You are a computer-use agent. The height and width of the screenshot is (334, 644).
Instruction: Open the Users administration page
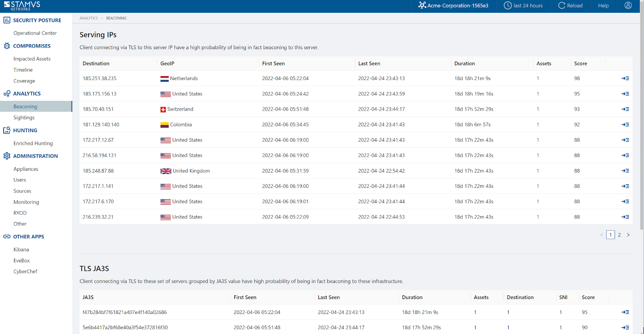click(x=20, y=180)
